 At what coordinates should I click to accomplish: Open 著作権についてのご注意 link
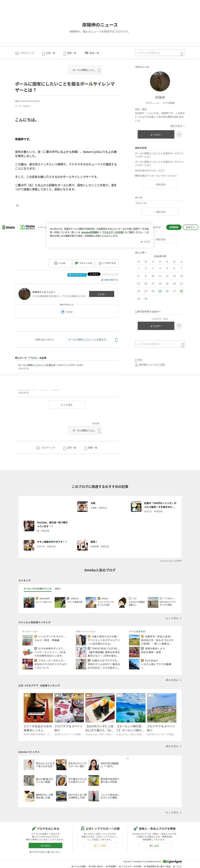click(x=150, y=365)
